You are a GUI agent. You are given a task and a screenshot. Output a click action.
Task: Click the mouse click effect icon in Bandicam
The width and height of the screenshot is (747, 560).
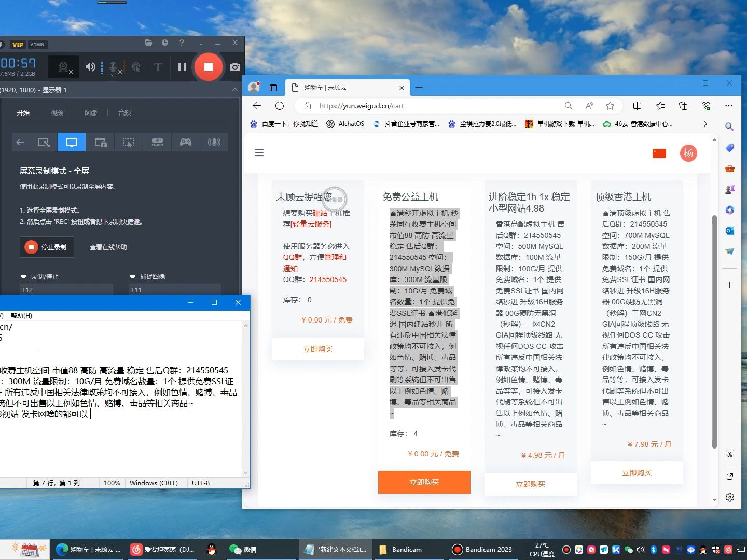[x=136, y=67]
